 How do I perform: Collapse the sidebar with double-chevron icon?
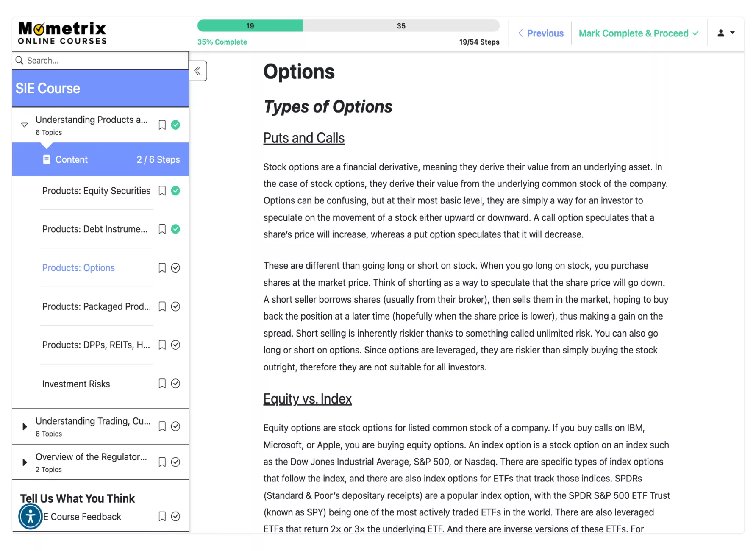click(197, 71)
